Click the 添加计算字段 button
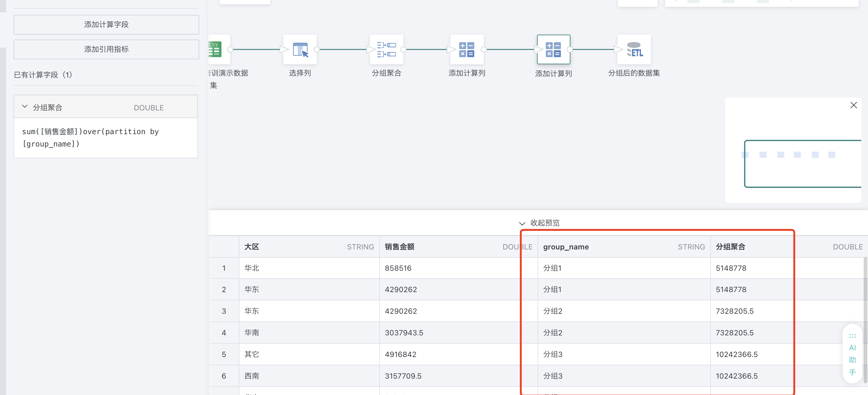 coord(106,25)
